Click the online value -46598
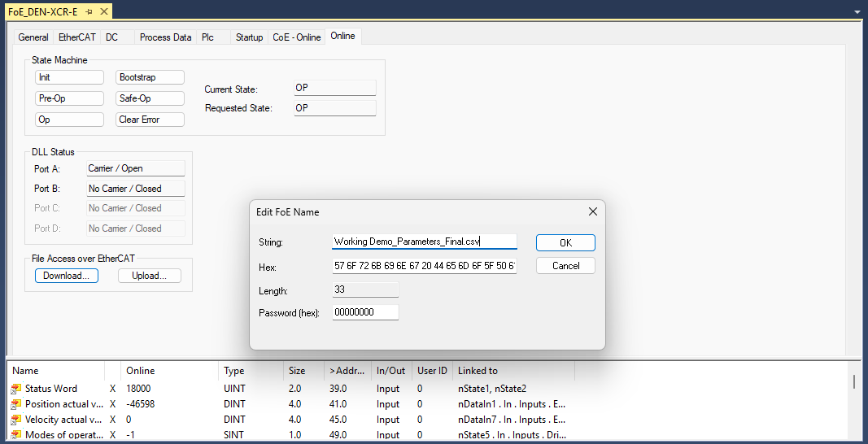This screenshot has height=444, width=868. click(x=141, y=404)
